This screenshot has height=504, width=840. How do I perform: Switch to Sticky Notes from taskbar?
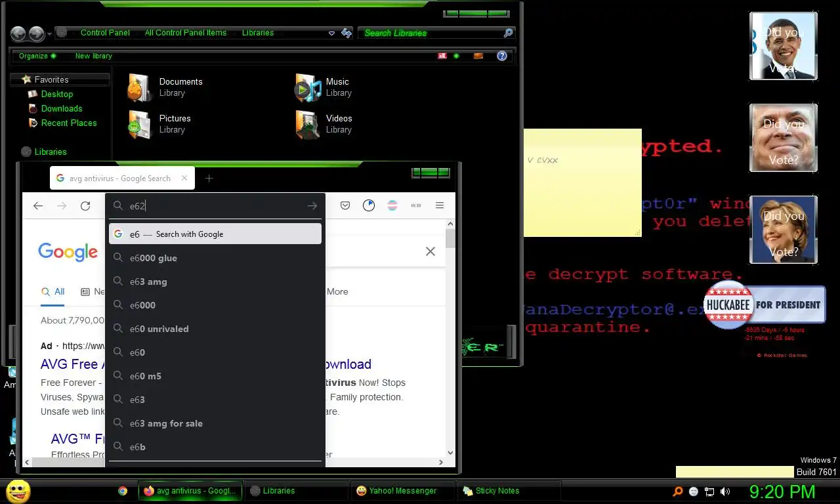(x=509, y=491)
